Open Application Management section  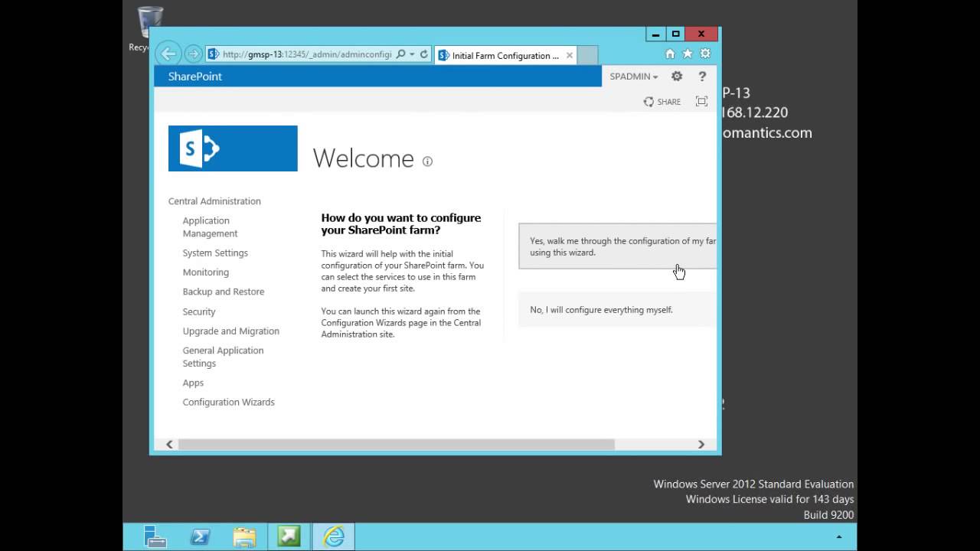click(210, 227)
